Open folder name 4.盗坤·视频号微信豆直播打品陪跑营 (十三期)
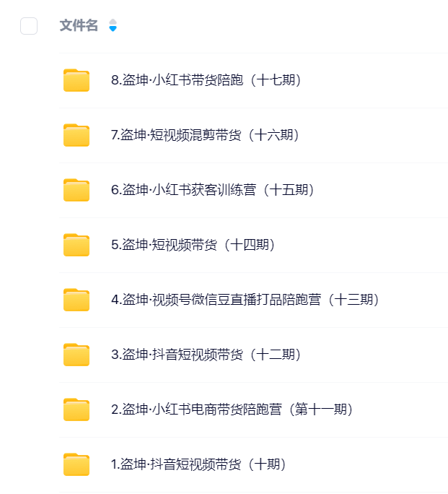This screenshot has height=494, width=448. (245, 299)
